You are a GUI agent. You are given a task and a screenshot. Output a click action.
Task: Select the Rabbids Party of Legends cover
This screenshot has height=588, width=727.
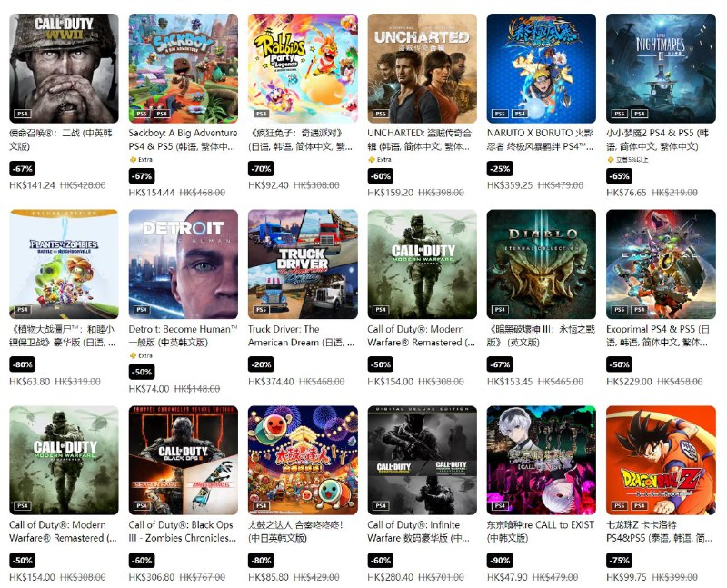[303, 68]
